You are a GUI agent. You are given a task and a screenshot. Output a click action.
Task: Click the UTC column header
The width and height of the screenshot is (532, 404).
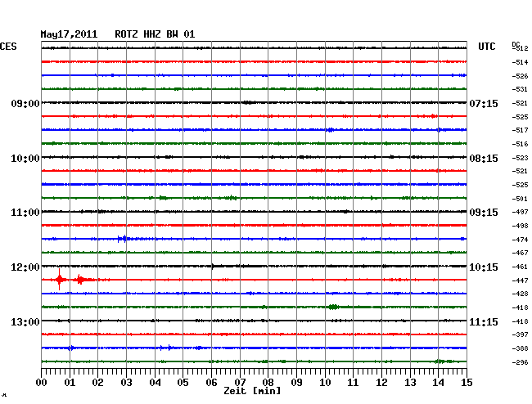pos(486,47)
